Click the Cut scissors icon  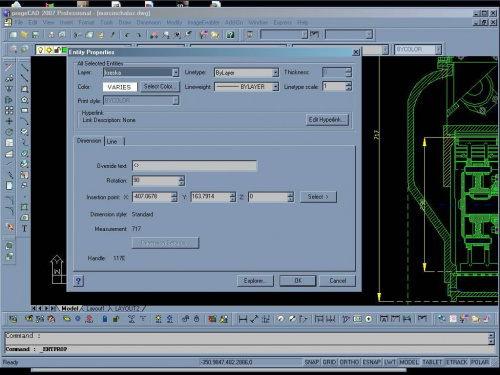tap(78, 35)
